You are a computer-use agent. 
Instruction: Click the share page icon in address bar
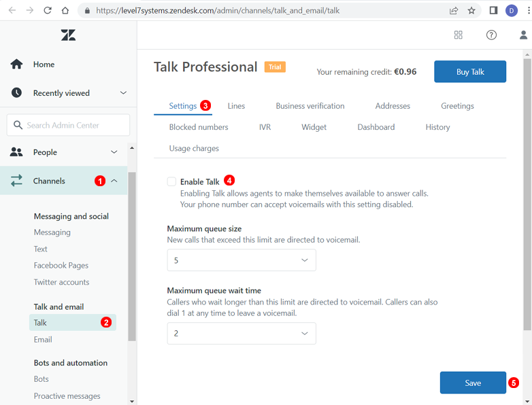coord(454,10)
